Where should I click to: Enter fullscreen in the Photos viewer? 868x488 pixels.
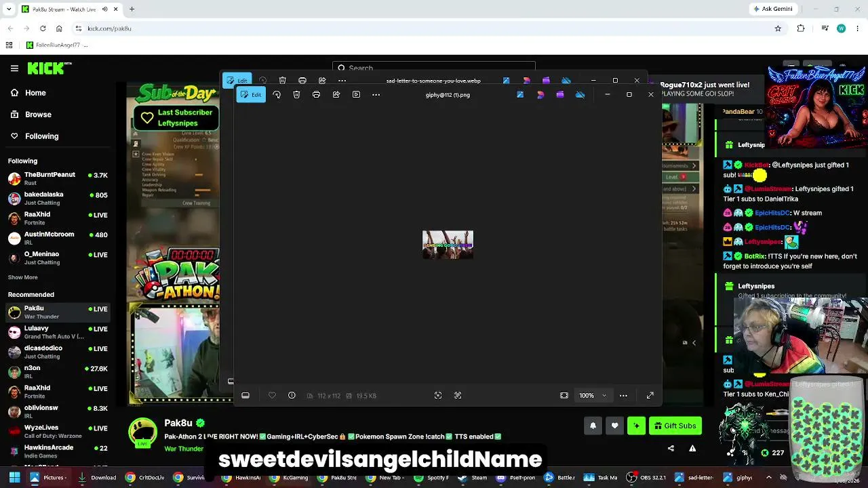point(650,396)
